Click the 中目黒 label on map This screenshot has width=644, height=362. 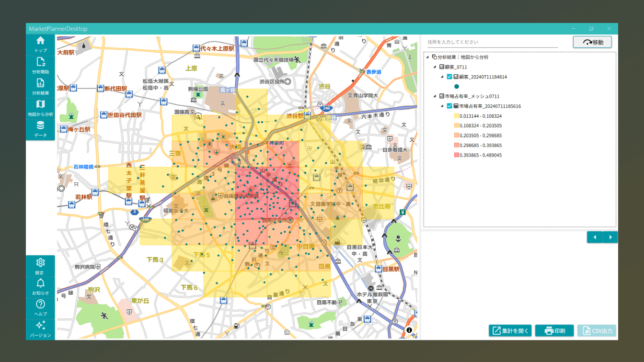pos(305,247)
